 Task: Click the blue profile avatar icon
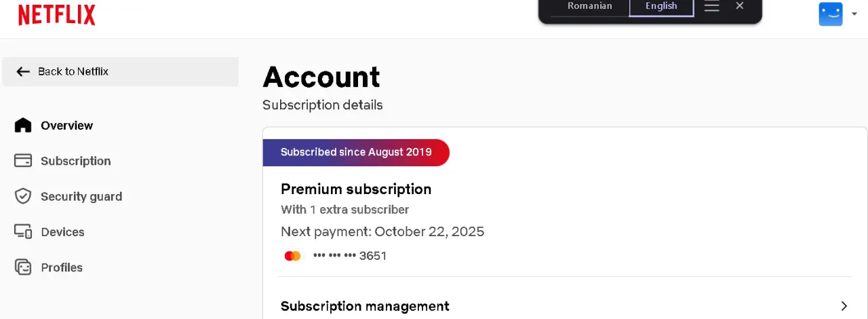[x=831, y=14]
